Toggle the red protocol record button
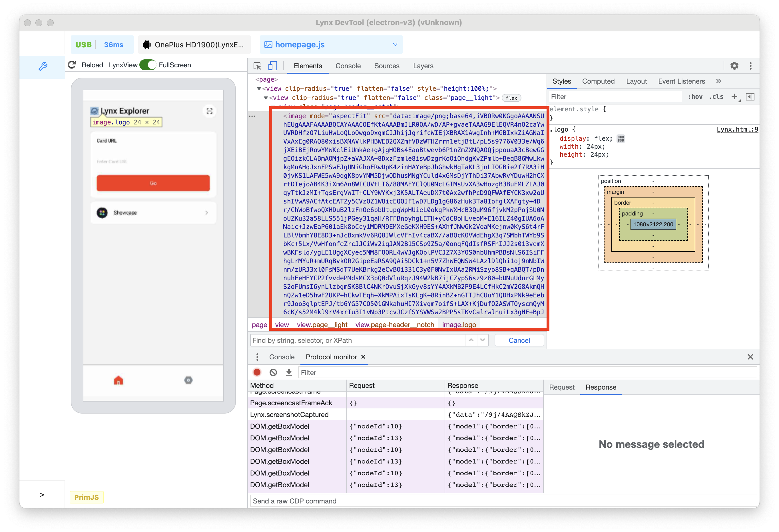Image resolution: width=779 pixels, height=532 pixels. tap(257, 372)
